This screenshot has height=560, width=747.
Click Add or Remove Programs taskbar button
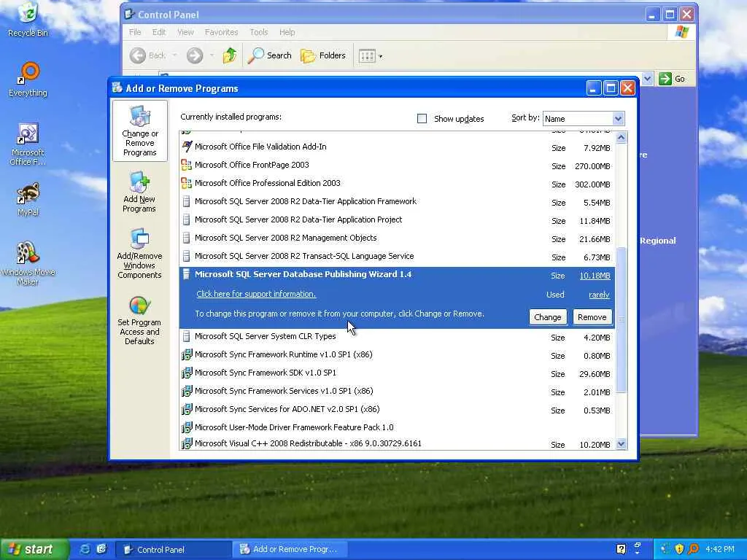290,550
